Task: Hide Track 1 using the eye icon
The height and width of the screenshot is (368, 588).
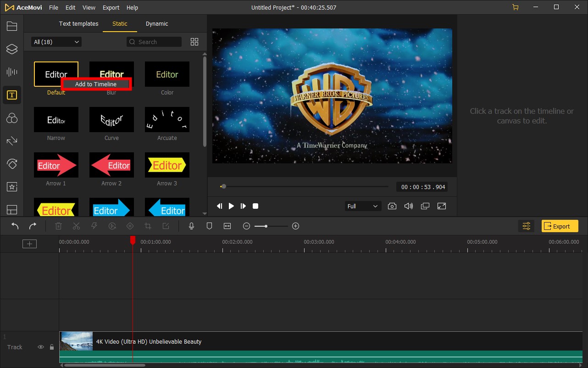Action: click(x=41, y=347)
